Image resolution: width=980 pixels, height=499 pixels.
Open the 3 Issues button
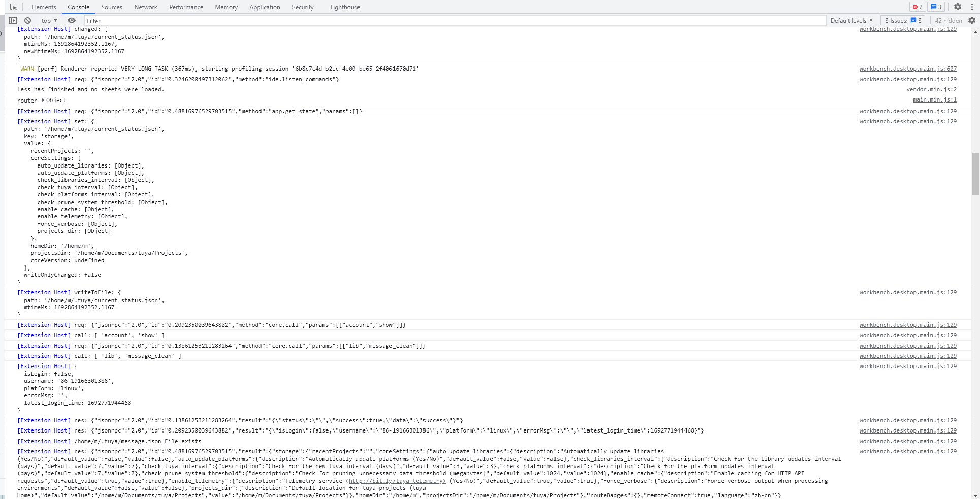902,21
